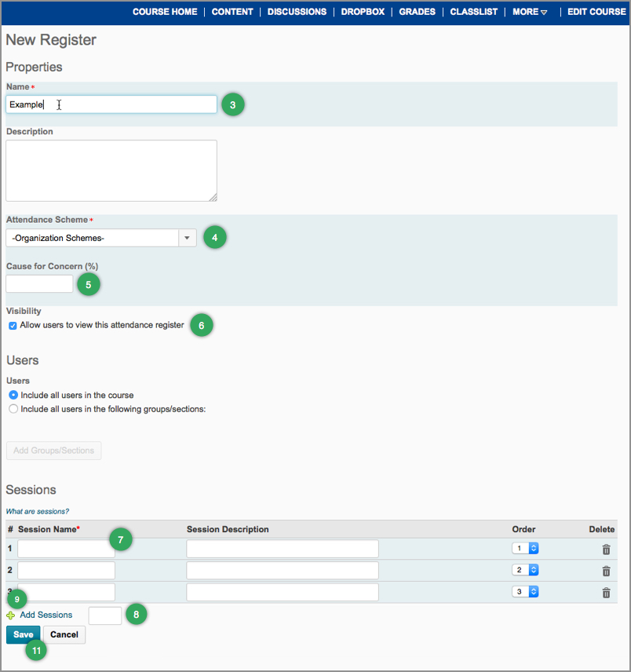
Task: Click the Delete column header
Action: pos(601,529)
